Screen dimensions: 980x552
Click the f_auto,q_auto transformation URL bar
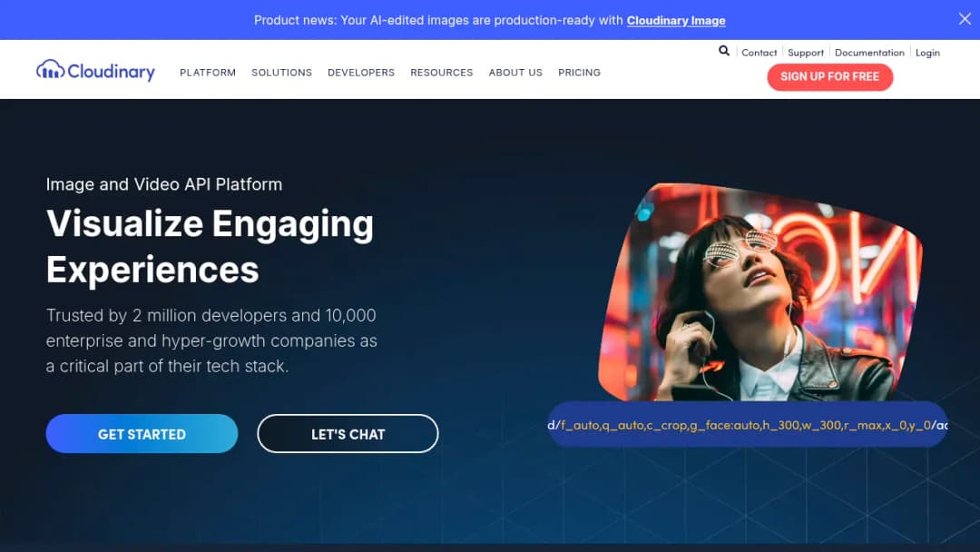pyautogui.click(x=748, y=425)
